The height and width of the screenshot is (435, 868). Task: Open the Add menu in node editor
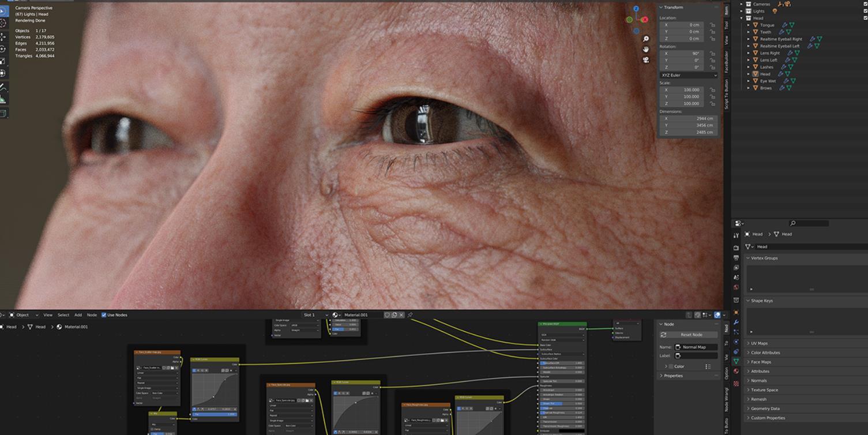tap(78, 315)
